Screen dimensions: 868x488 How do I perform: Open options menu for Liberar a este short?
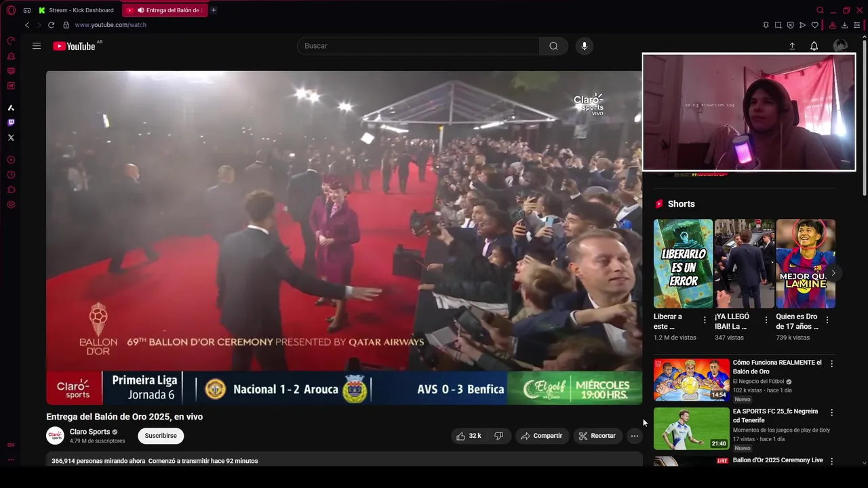[705, 320]
